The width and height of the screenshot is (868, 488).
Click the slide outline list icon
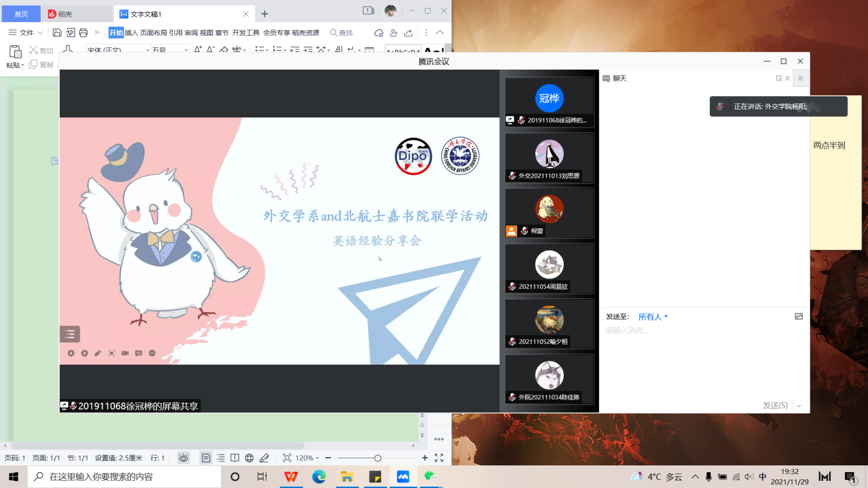tap(70, 334)
